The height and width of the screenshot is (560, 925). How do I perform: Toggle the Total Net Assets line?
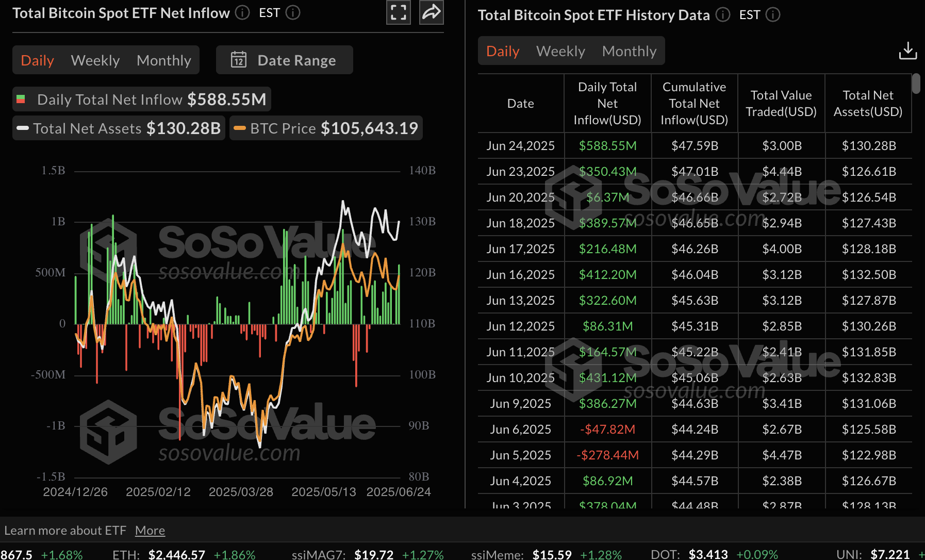click(119, 128)
